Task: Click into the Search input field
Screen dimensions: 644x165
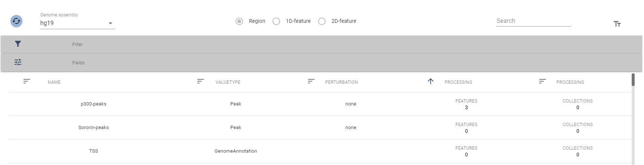Action: (x=533, y=21)
